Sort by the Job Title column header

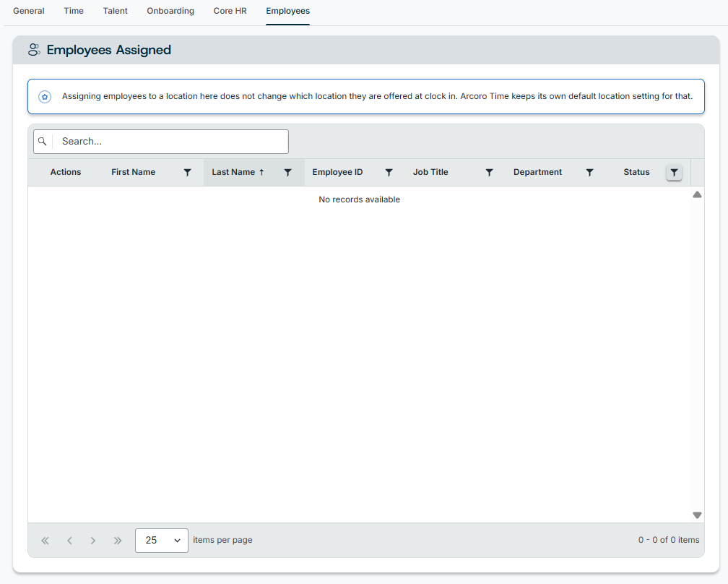click(430, 172)
